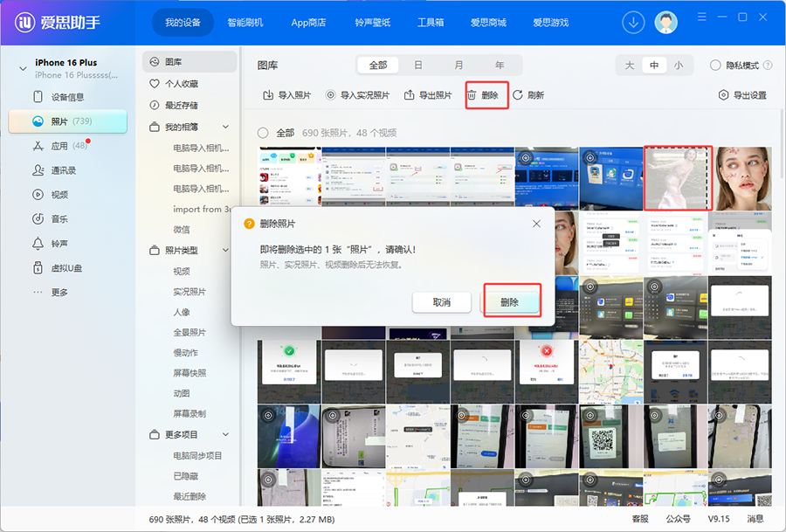The image size is (786, 532).
Task: Select the 年 year view tab
Action: [500, 66]
